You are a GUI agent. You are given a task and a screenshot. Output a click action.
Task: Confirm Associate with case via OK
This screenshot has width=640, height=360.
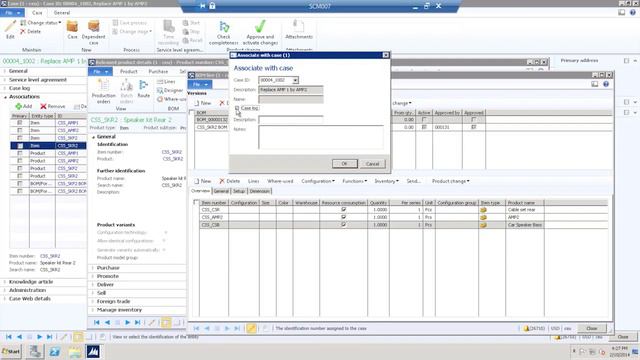click(344, 164)
